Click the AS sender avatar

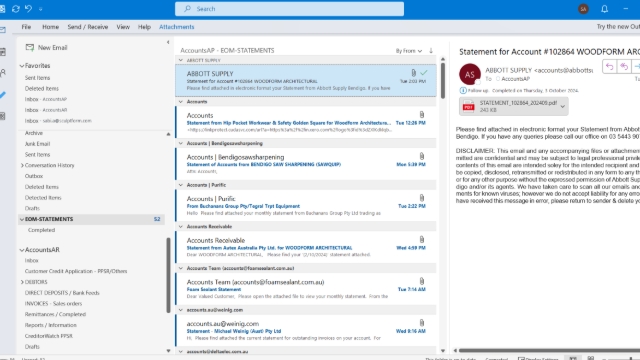(470, 74)
